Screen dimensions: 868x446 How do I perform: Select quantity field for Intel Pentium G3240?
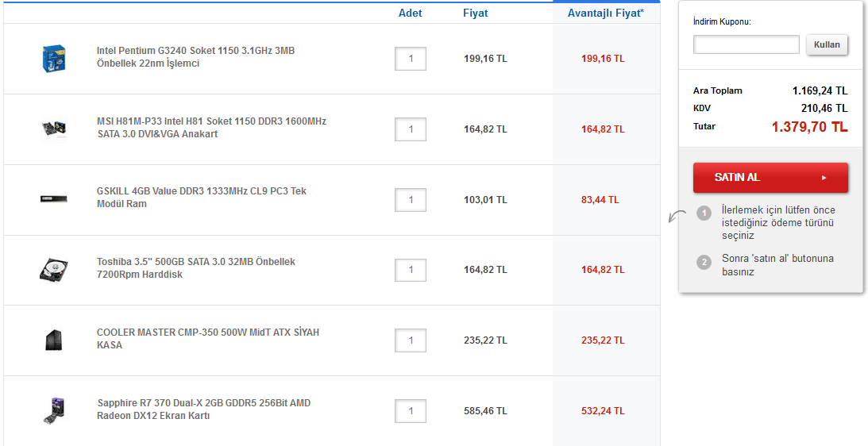pyautogui.click(x=411, y=59)
